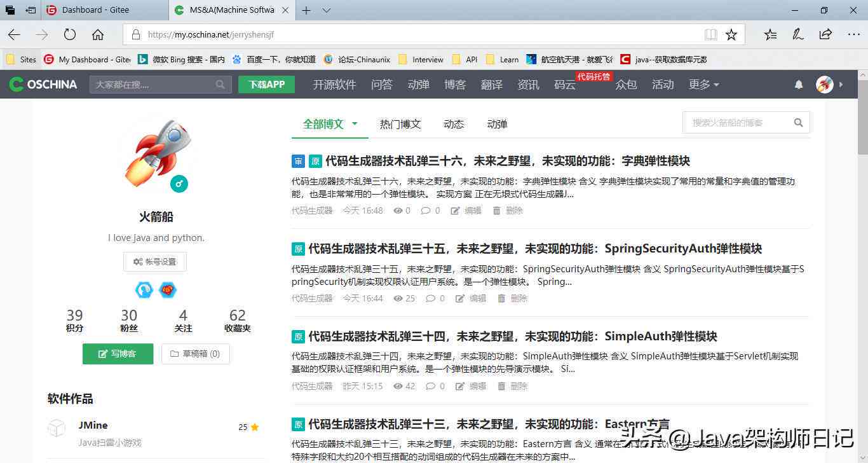Open the post 代码生成器技术乱弹三十六
The width and height of the screenshot is (868, 463).
[508, 161]
